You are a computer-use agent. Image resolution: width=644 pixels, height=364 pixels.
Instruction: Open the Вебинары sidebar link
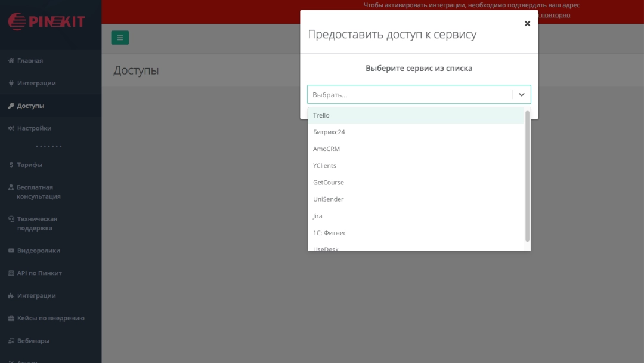pos(33,341)
